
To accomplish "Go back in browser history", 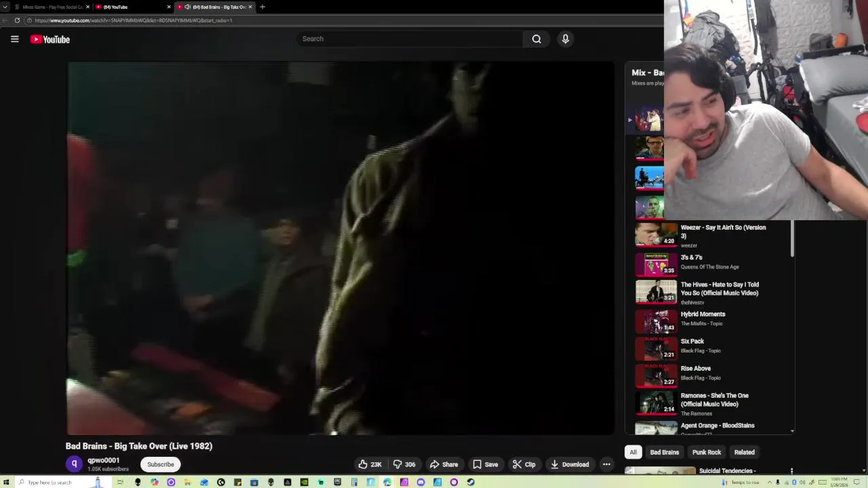I will click(x=5, y=20).
